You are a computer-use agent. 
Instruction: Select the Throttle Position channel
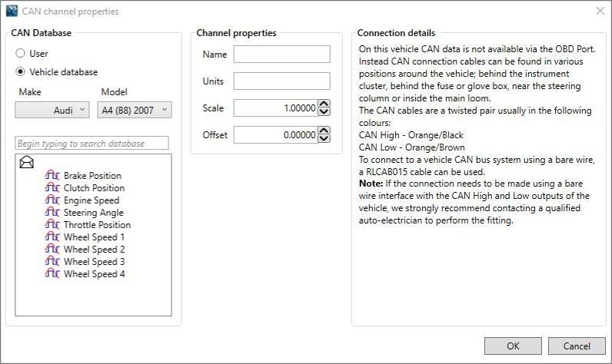(97, 224)
